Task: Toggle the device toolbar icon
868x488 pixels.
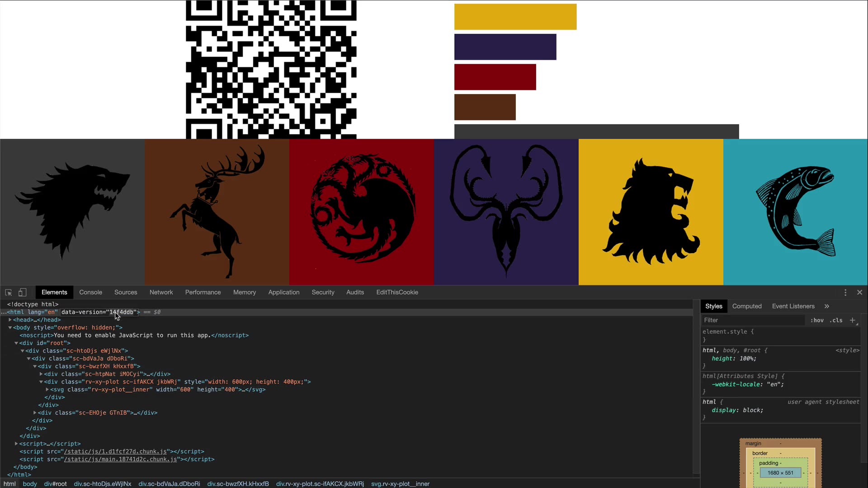Action: click(22, 292)
